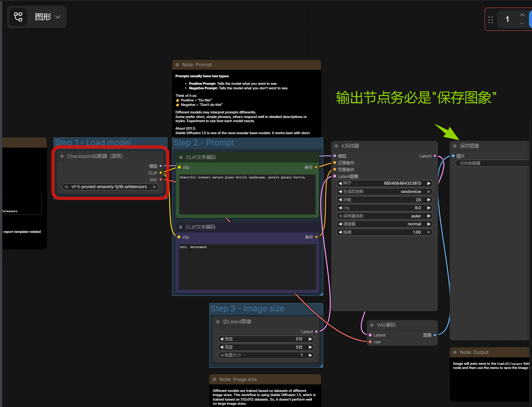Click the clip input port on the green CLIP node
Image resolution: width=532 pixels, height=407 pixels.
tap(179, 167)
